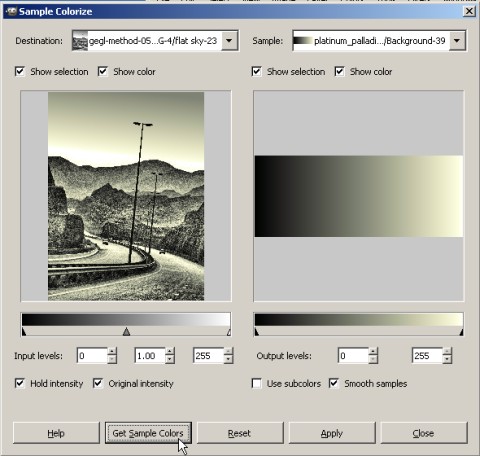This screenshot has width=480, height=456.
Task: Decrease output high level with down arrow
Action: [x=447, y=359]
